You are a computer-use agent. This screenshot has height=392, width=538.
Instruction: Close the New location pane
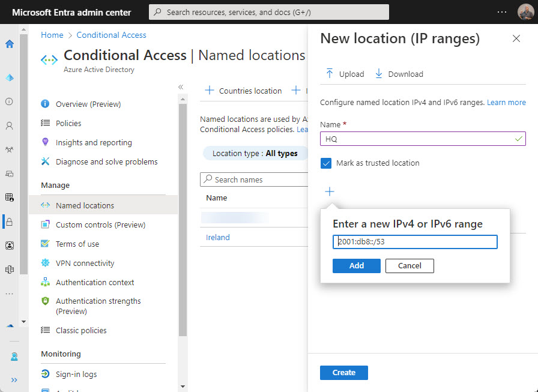coord(516,38)
